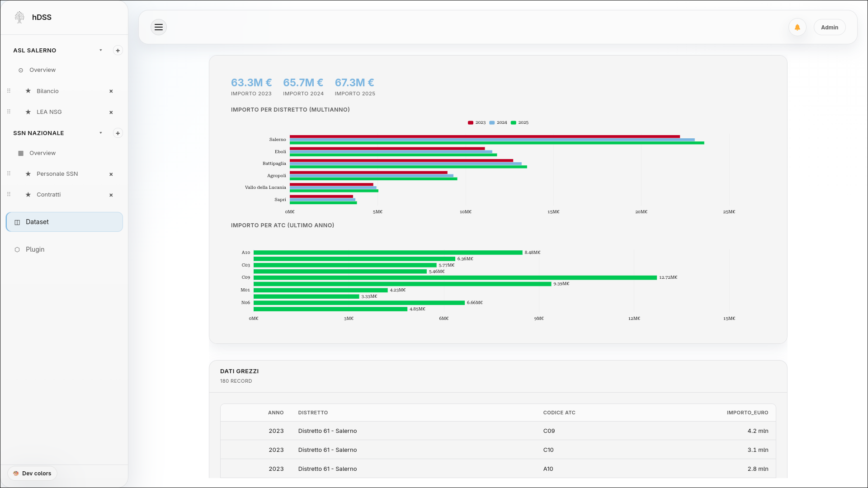Click the drag handle beside LEA NSG
868x488 pixels.
(9, 112)
